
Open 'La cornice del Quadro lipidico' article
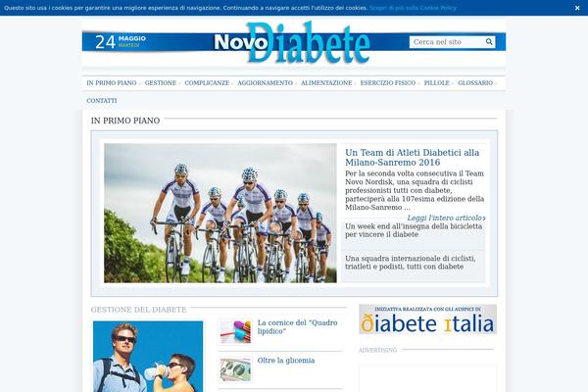[x=297, y=326]
